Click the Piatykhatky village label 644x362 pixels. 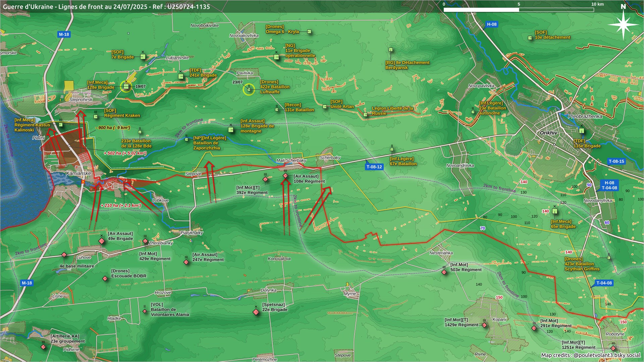point(192,233)
